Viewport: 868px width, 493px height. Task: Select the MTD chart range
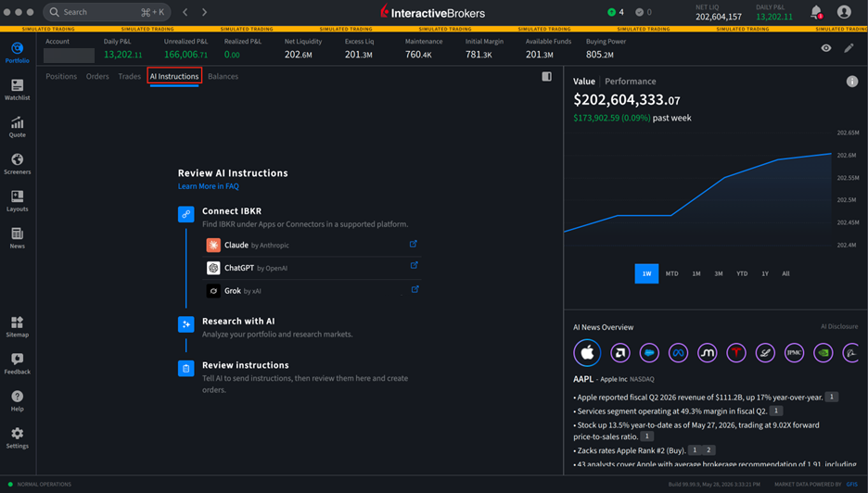[671, 273]
